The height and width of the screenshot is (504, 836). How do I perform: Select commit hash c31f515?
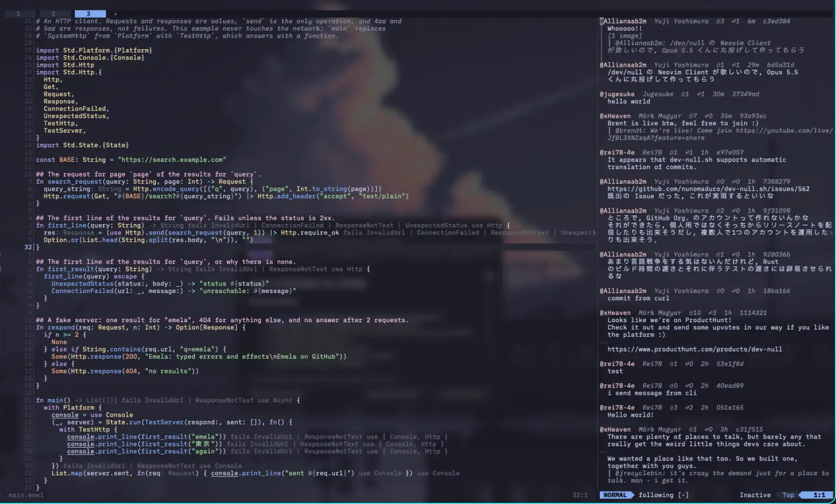tap(749, 430)
